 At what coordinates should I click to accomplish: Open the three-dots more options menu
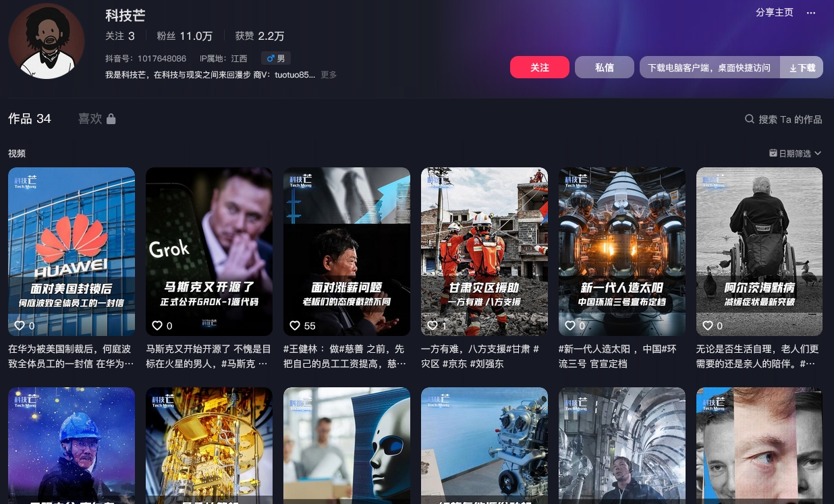pos(811,13)
